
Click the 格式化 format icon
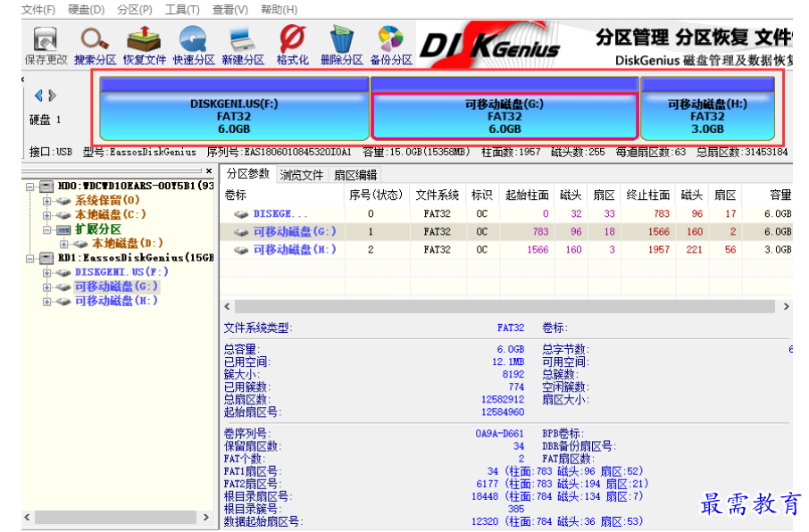tap(292, 45)
